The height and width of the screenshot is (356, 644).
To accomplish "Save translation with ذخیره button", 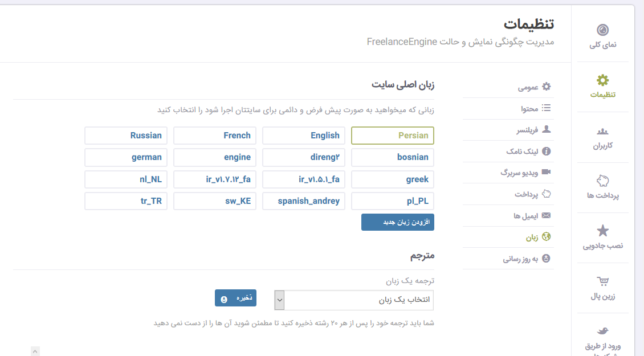I will click(x=235, y=298).
